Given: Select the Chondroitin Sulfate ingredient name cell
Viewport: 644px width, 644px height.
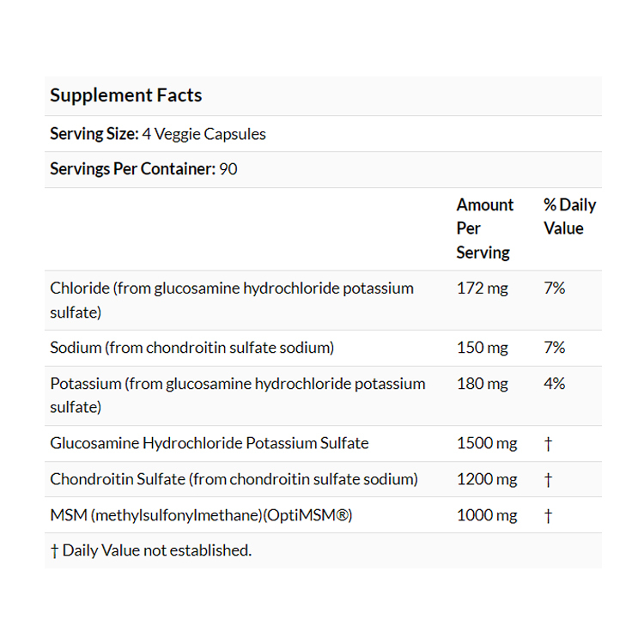Looking at the screenshot, I should 234,479.
